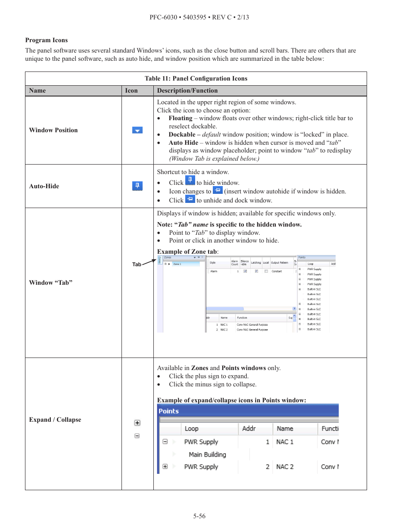Click the Alarm Count column header
Screen dimensions: 411x532
(235, 263)
